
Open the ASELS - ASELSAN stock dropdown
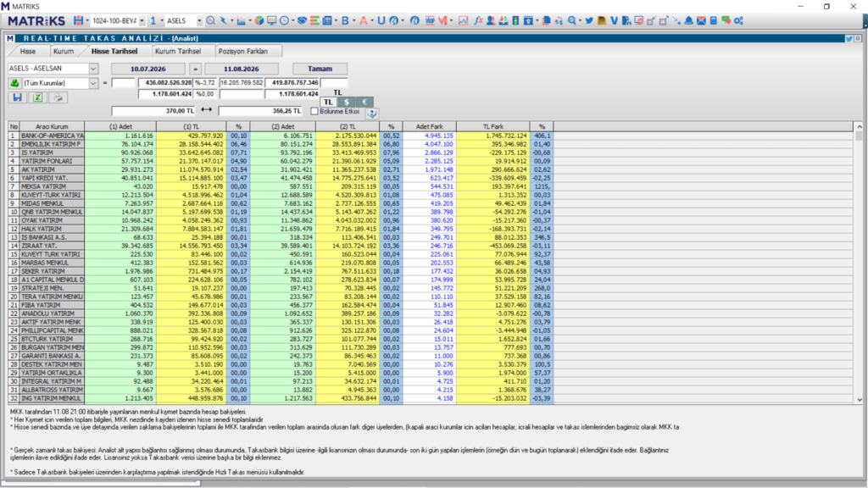[x=93, y=69]
